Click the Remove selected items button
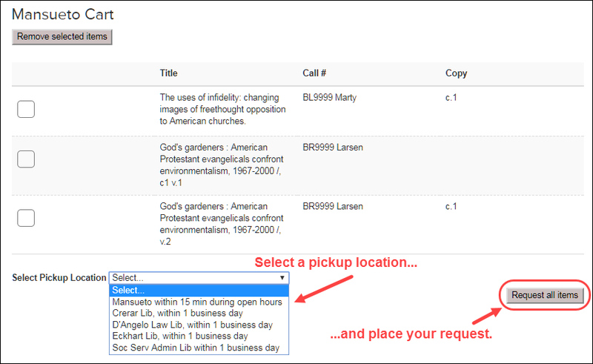The width and height of the screenshot is (593, 364). (x=62, y=37)
